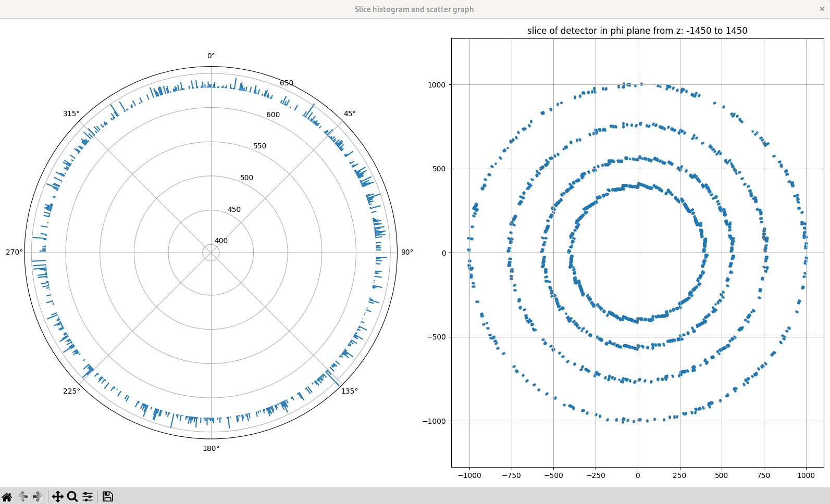Click the radial tick label 450
Viewport: 830px width, 504px height.
(x=234, y=209)
